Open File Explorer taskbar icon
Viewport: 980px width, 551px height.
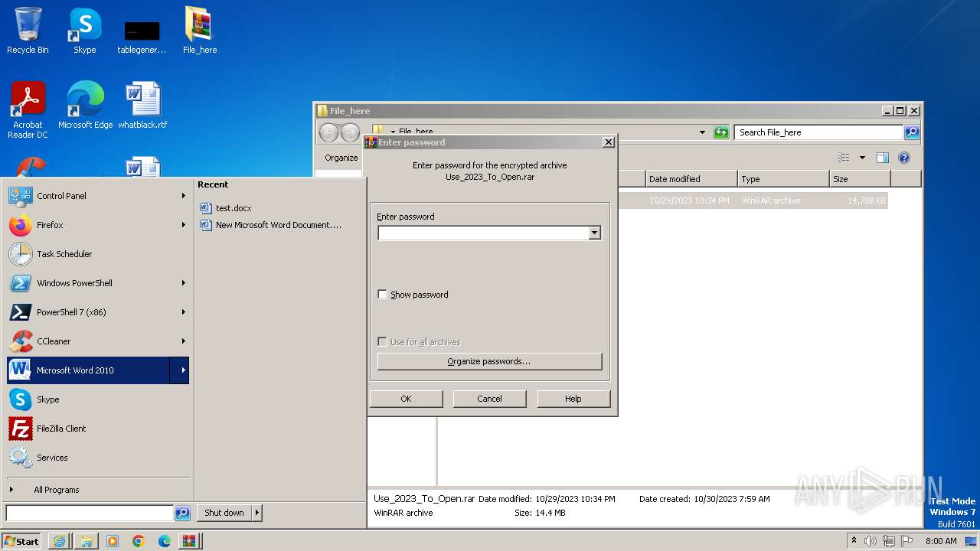click(86, 541)
